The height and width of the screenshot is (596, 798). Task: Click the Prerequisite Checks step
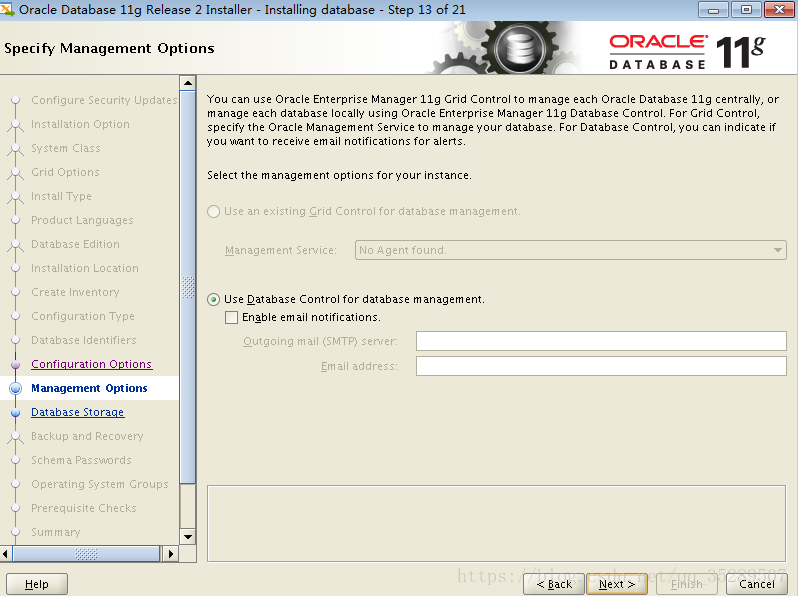tap(84, 508)
